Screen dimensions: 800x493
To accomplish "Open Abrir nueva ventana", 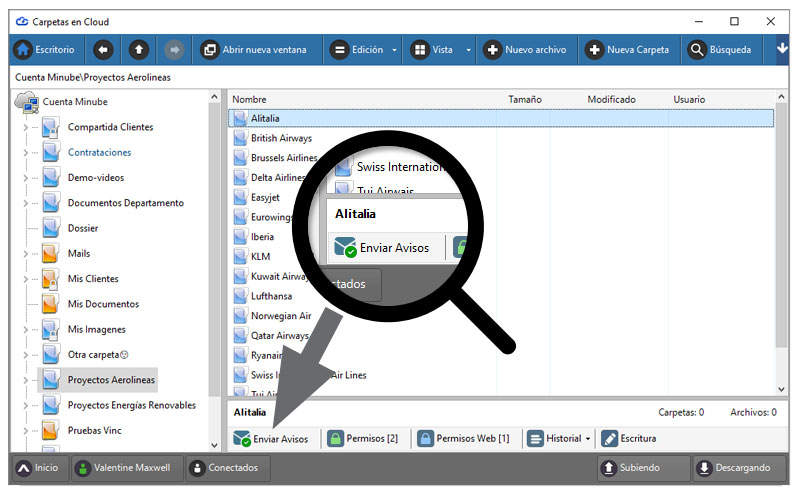I will [254, 50].
